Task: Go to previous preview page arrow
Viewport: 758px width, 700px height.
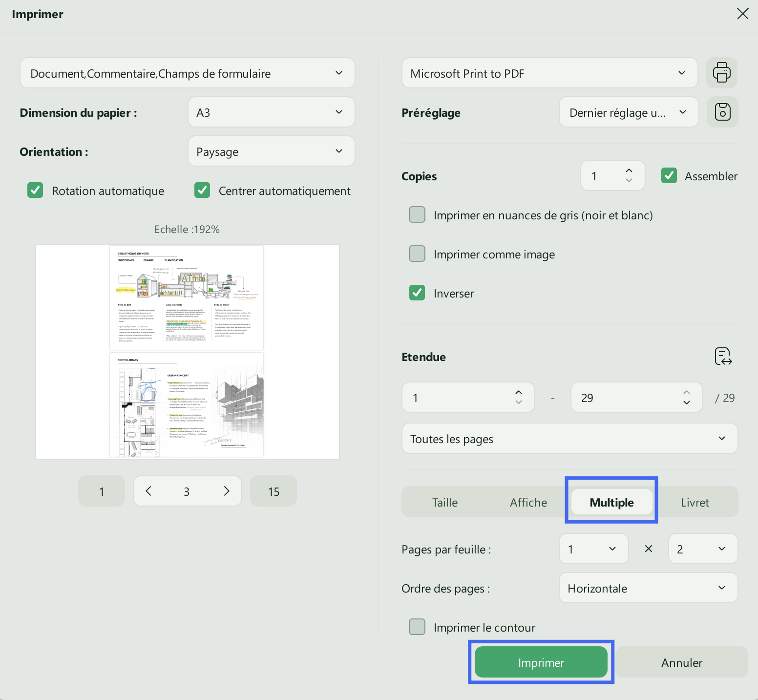Action: pyautogui.click(x=148, y=491)
